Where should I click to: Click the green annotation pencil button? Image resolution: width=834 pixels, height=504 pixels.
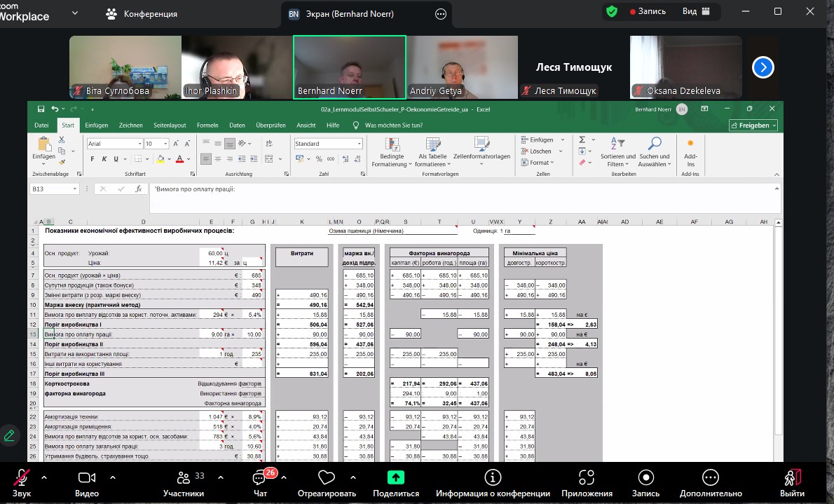click(x=9, y=435)
